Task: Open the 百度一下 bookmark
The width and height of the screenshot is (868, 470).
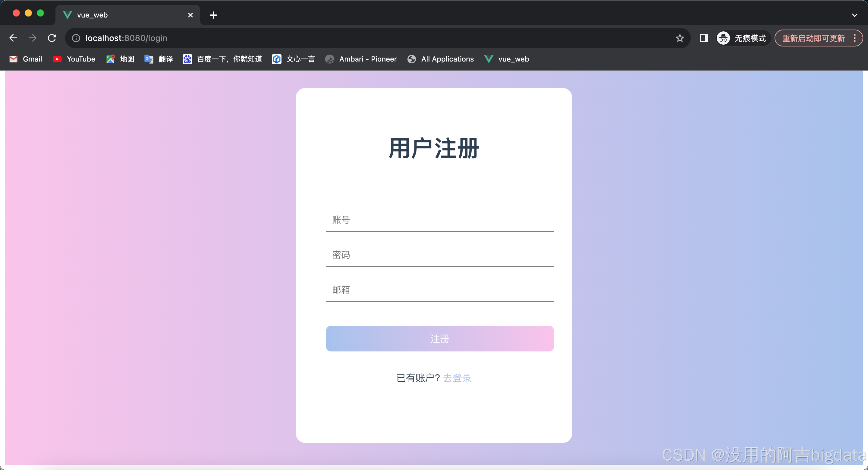Action: pyautogui.click(x=222, y=59)
